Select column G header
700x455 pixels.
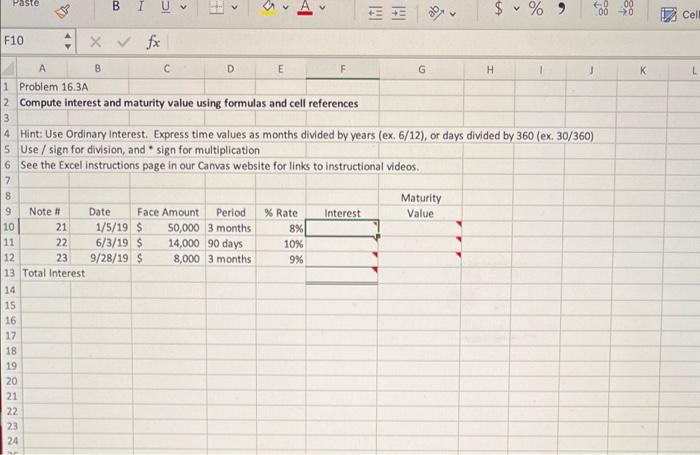pyautogui.click(x=421, y=70)
